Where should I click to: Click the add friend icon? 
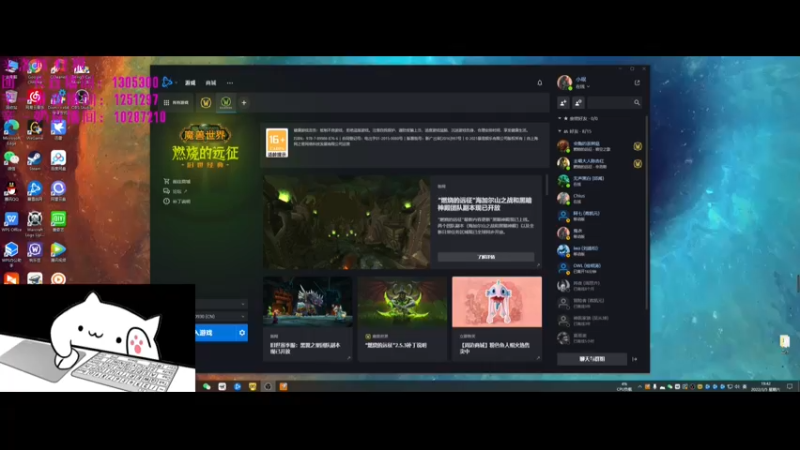tap(563, 103)
